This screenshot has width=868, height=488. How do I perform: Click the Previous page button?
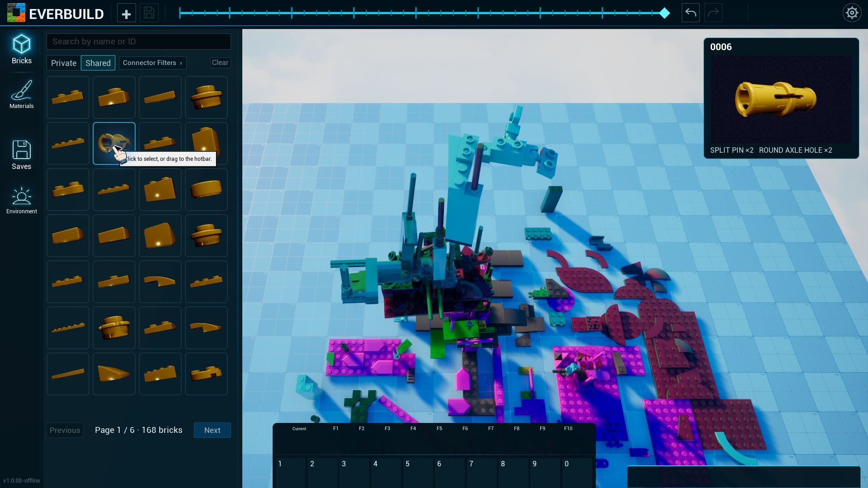65,430
